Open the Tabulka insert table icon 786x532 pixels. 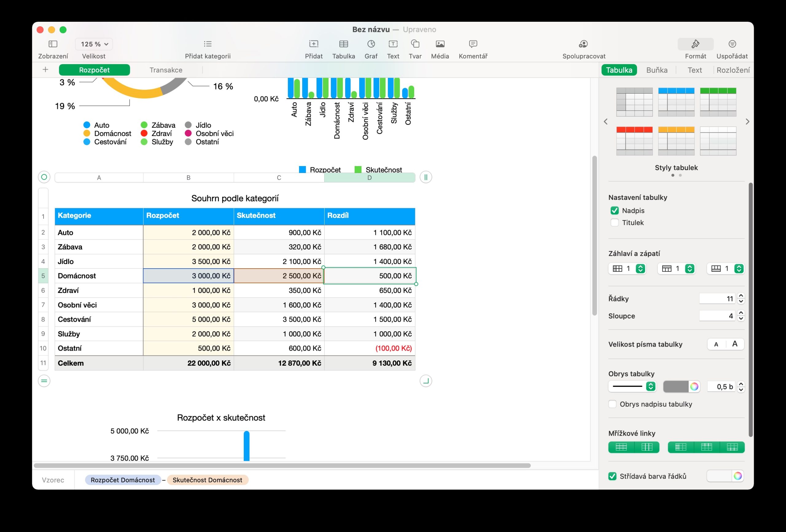(x=343, y=44)
